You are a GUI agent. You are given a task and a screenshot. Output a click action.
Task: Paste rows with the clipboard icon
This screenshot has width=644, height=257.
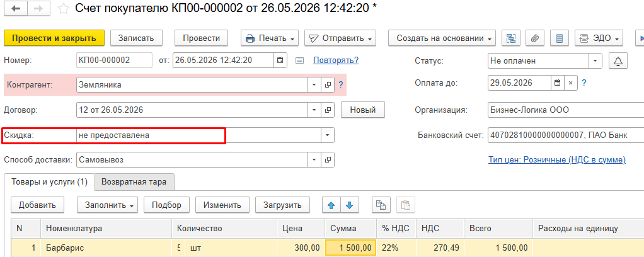pyautogui.click(x=406, y=205)
